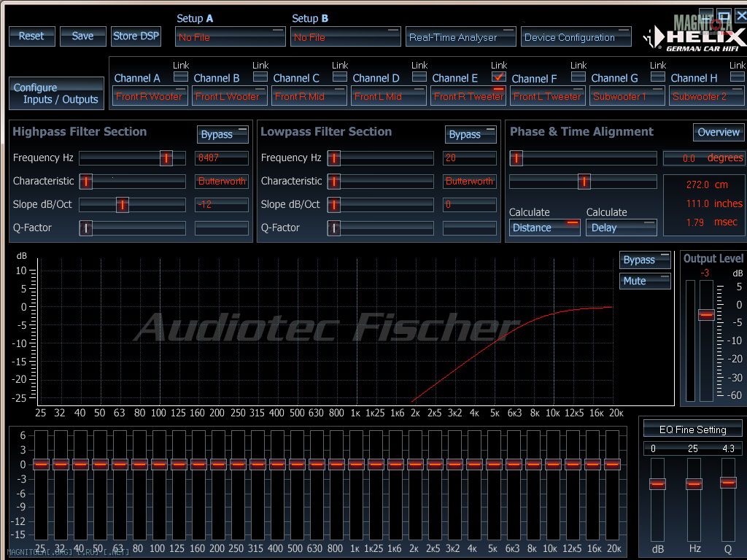The height and width of the screenshot is (560, 747).
Task: Toggle Bypass in Highpass Filter Section
Action: point(222,134)
